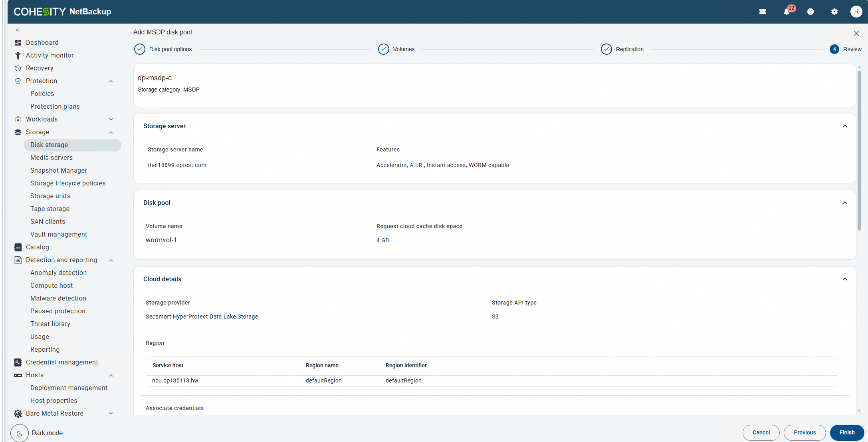Collapse the Storage menu section

click(111, 132)
